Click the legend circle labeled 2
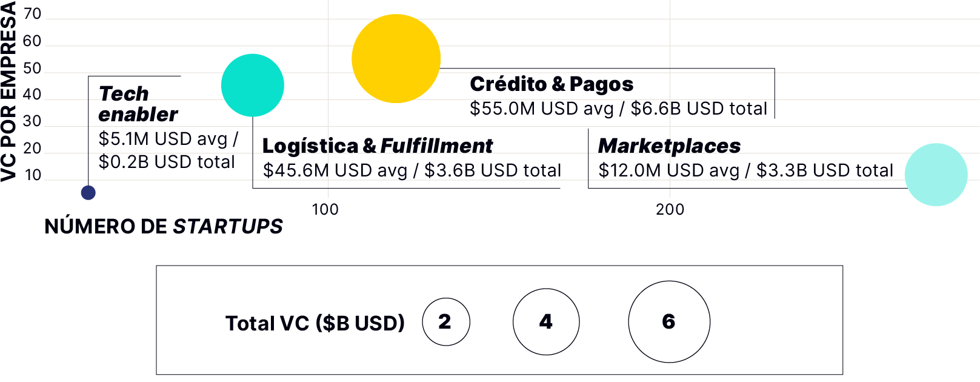Viewport: 980px width, 382px height. click(445, 321)
